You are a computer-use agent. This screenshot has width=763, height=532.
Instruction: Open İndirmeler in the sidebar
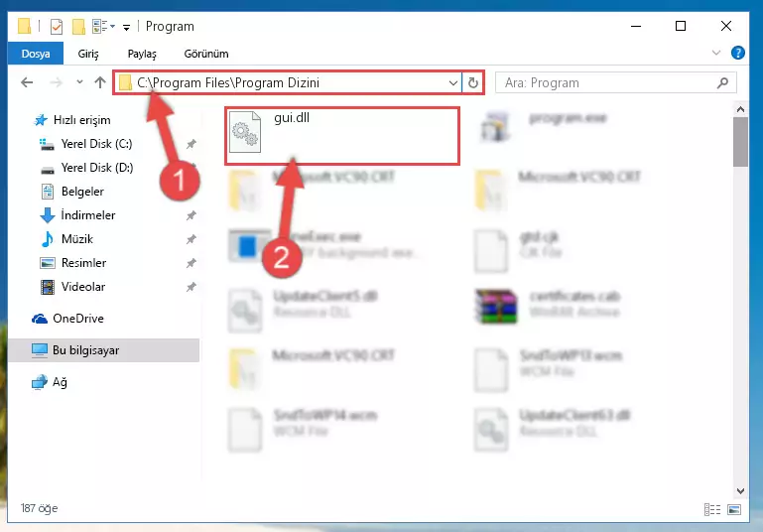click(x=77, y=215)
